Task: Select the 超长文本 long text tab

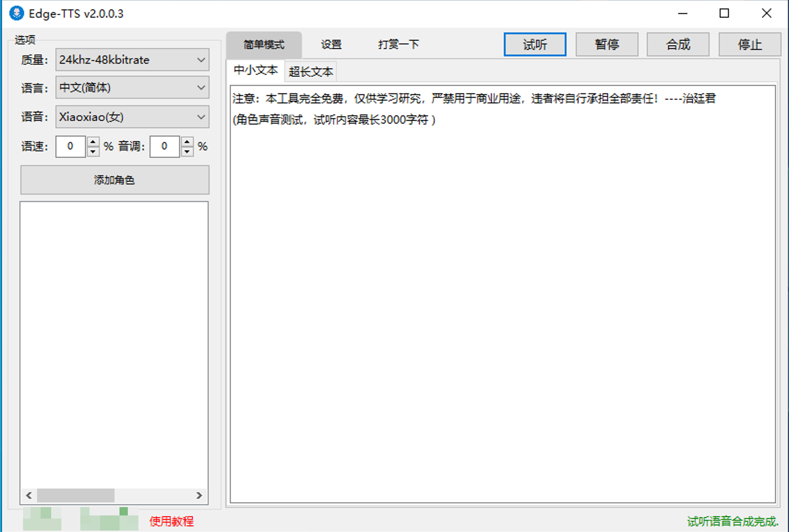Action: coord(311,72)
